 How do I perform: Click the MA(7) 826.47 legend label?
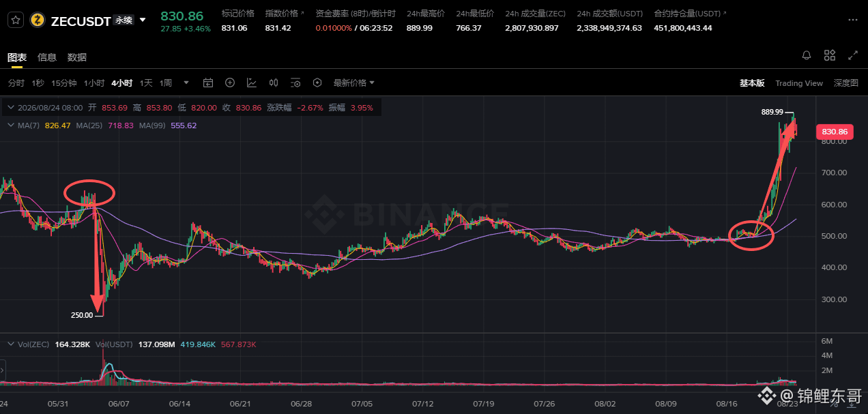point(44,125)
